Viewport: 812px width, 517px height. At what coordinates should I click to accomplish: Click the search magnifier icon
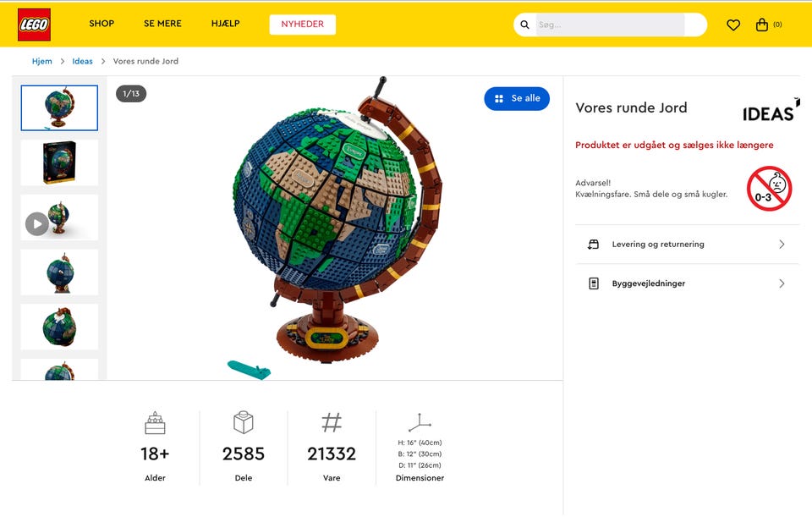pos(525,25)
